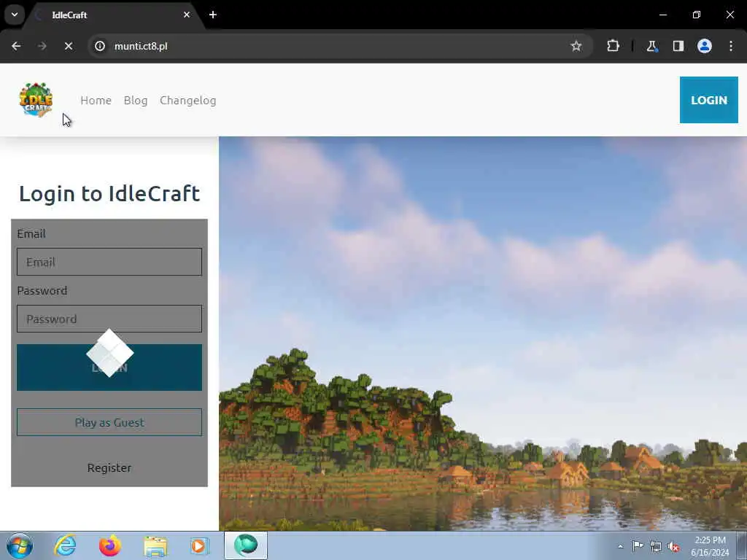Open Chrome Labs flask icon
This screenshot has height=560, width=747.
point(651,46)
